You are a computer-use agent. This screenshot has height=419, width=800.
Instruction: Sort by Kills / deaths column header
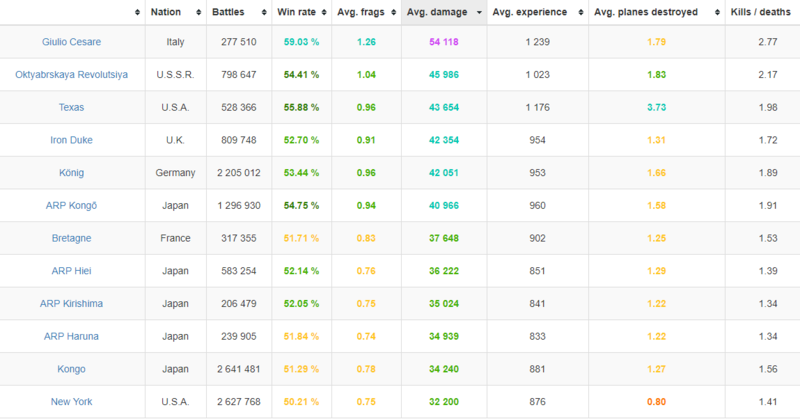coord(762,12)
